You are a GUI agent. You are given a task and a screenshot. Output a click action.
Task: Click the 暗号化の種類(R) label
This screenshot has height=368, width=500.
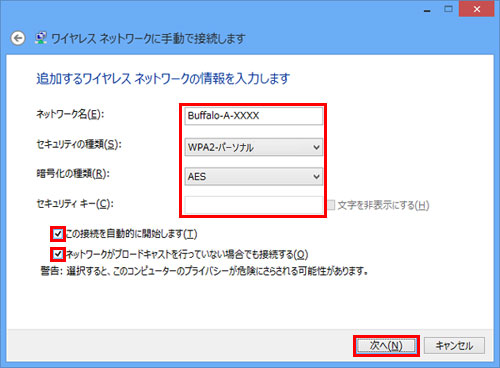coord(73,174)
